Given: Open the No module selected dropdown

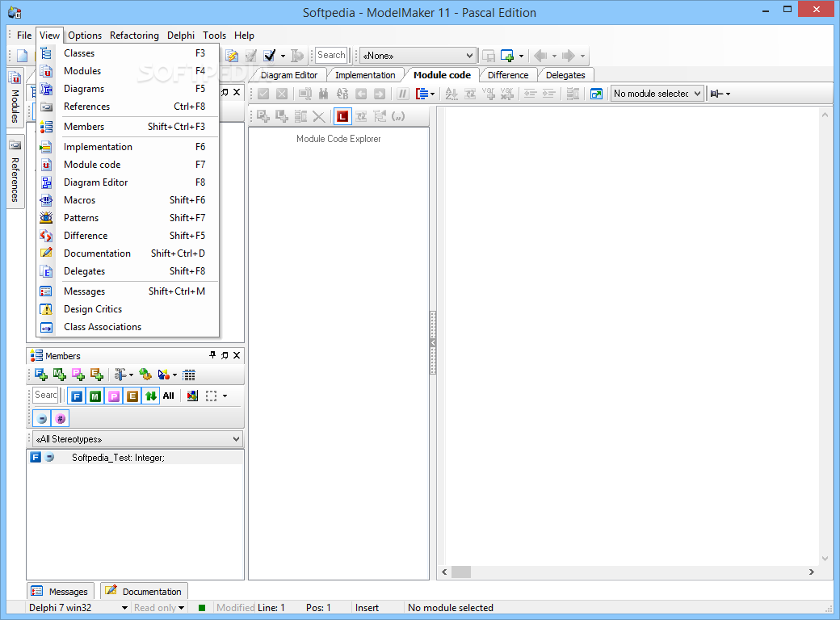Looking at the screenshot, I should (657, 94).
